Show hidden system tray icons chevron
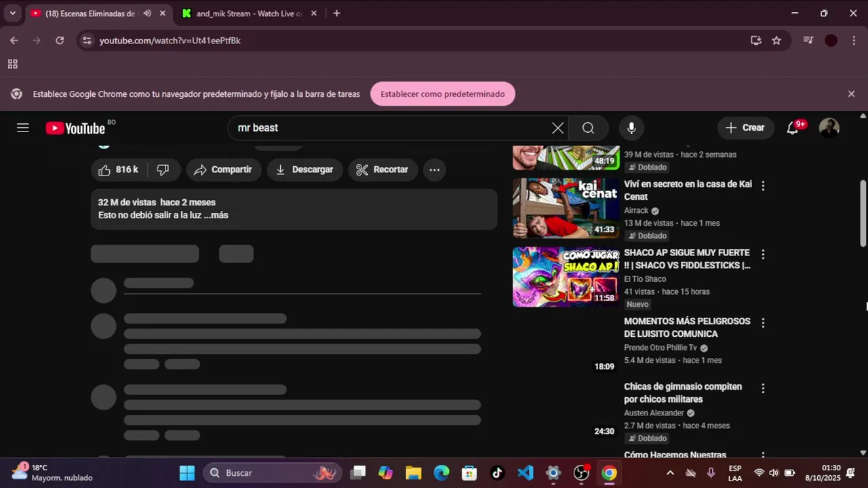The image size is (868, 488). click(x=670, y=473)
